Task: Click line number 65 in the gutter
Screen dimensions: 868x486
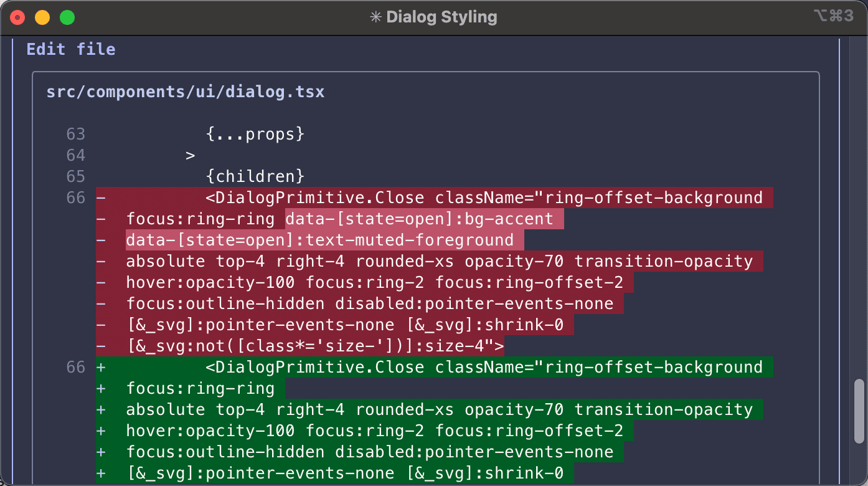Action: [x=75, y=176]
